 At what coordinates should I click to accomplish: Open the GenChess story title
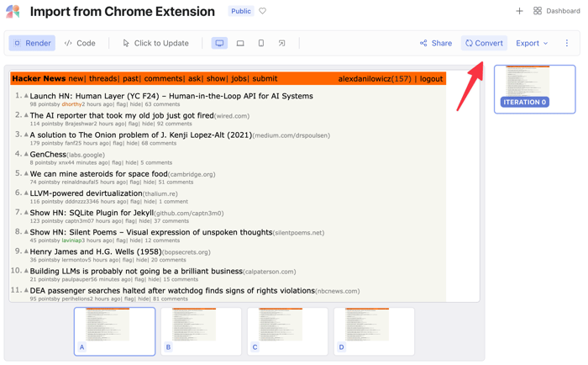pos(48,155)
